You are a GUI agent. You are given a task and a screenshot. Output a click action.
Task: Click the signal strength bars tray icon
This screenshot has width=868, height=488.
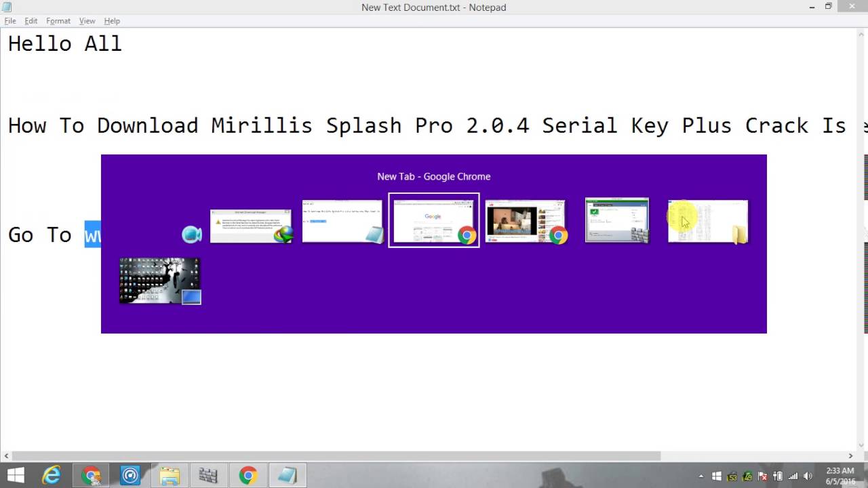coord(793,475)
